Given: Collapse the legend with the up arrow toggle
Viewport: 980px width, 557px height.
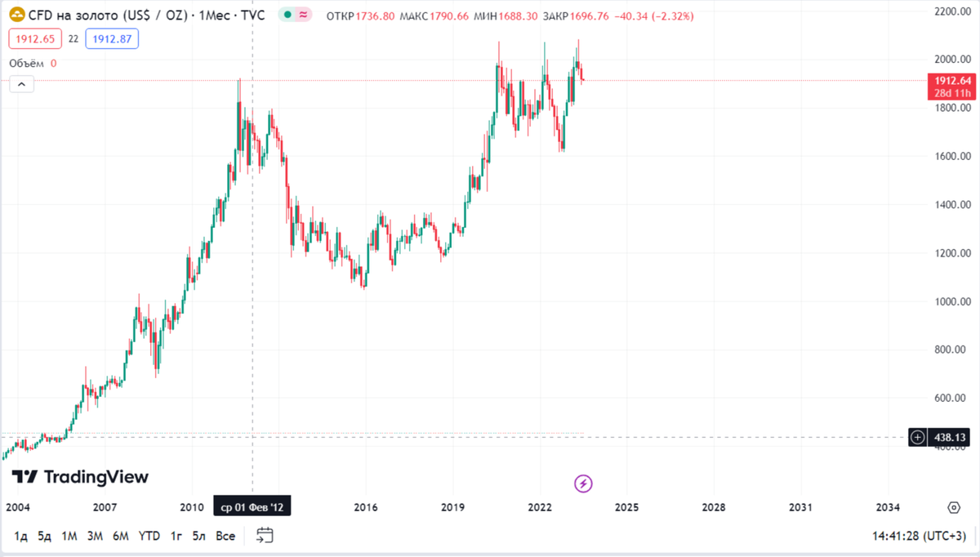Looking at the screenshot, I should coord(20,84).
